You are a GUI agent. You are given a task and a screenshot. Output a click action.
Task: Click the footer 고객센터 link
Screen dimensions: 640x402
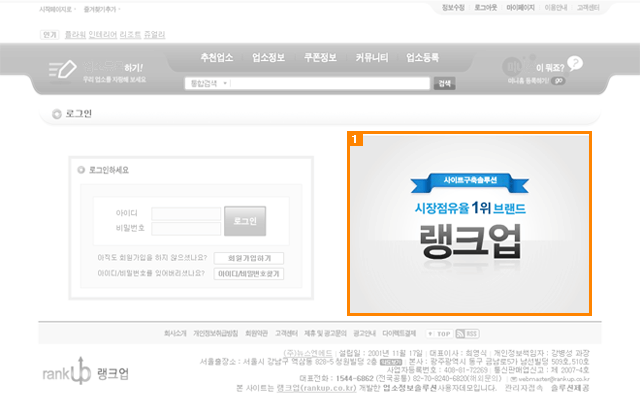(x=286, y=333)
